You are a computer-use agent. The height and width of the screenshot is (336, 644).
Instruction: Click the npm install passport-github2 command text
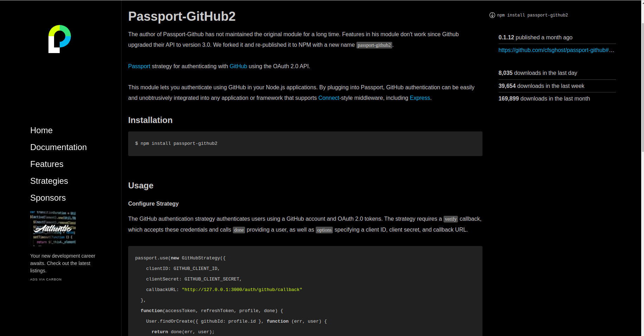tap(532, 15)
